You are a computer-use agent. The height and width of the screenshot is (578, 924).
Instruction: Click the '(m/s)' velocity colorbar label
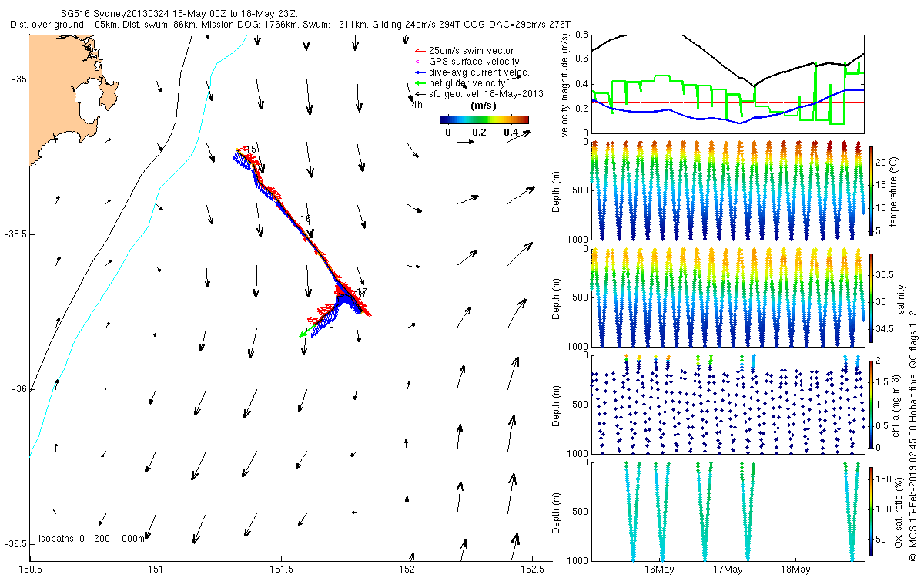coord(483,105)
